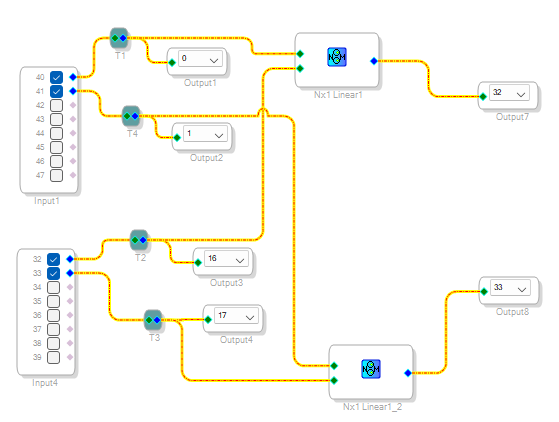Click Nx1 Linear1 lower input pin

point(300,68)
